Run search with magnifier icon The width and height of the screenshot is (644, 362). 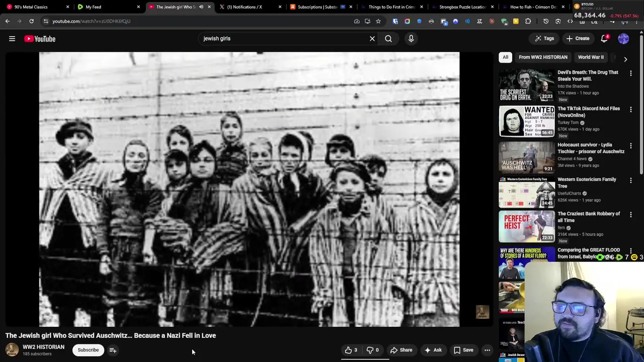(388, 39)
